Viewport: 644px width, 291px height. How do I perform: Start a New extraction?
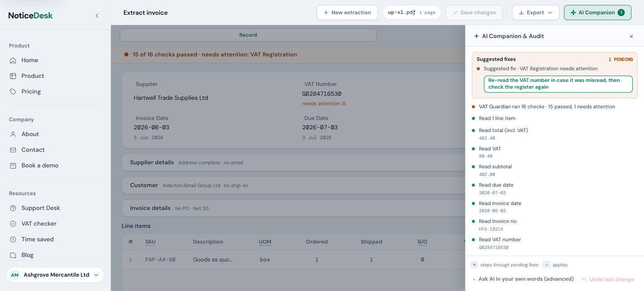(x=347, y=13)
